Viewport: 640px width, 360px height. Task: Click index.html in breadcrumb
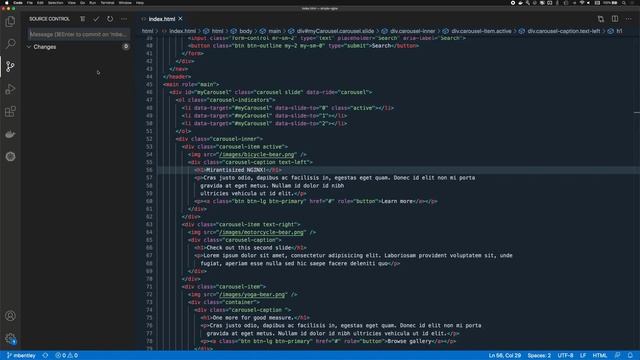(182, 31)
